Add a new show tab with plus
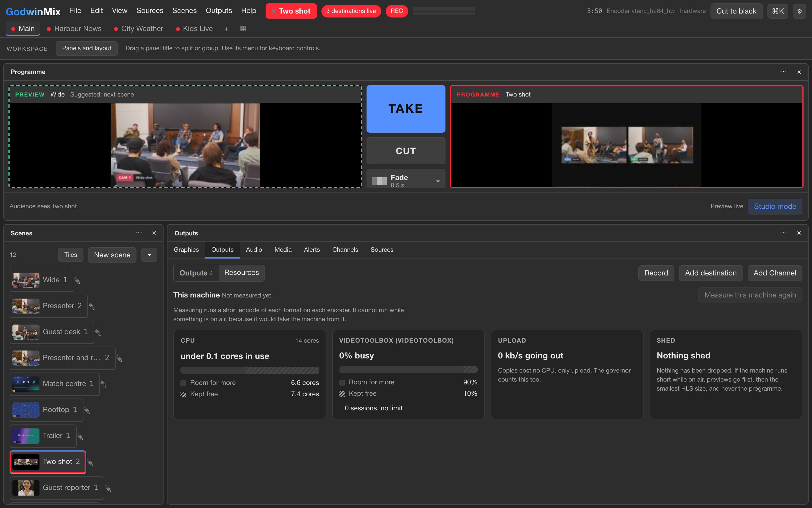Viewport: 812px width, 508px height. pyautogui.click(x=226, y=29)
